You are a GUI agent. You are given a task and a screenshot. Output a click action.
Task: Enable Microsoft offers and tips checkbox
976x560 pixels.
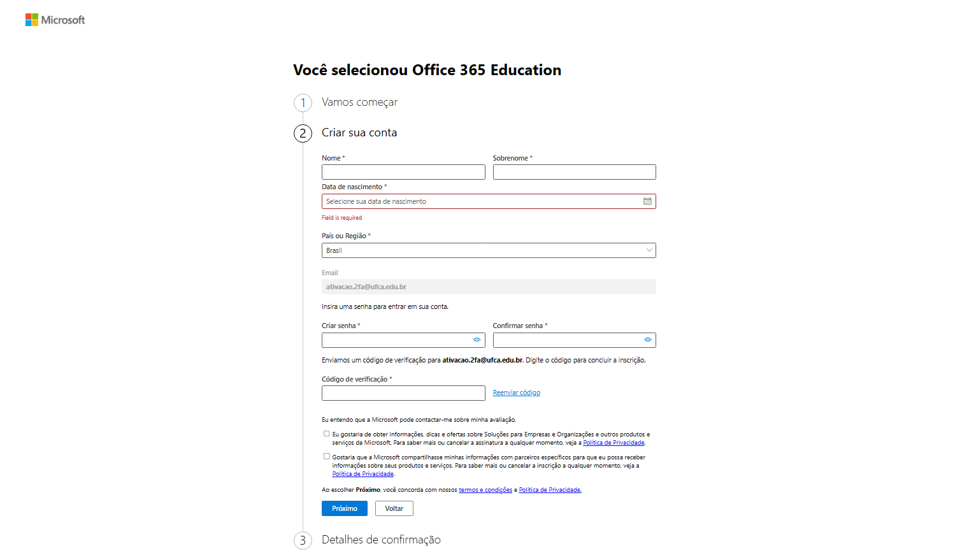[x=327, y=434]
